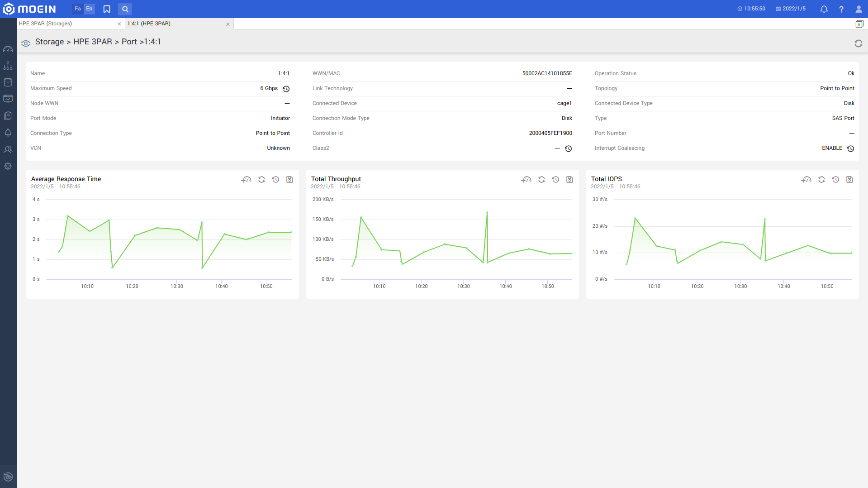Toggle the eye icon beside Storage breadcrumb
The height and width of the screenshot is (488, 868).
[26, 43]
